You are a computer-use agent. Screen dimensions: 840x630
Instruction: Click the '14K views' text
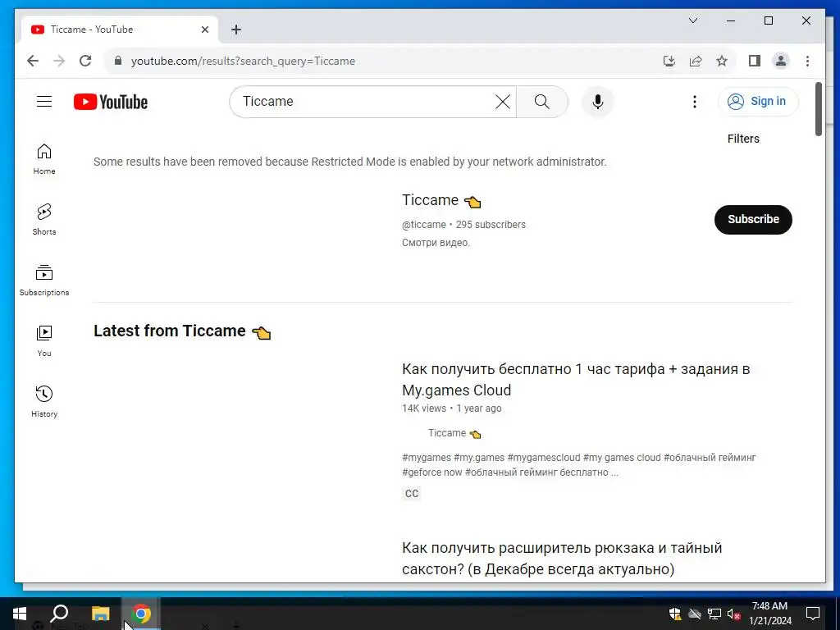[x=424, y=409]
